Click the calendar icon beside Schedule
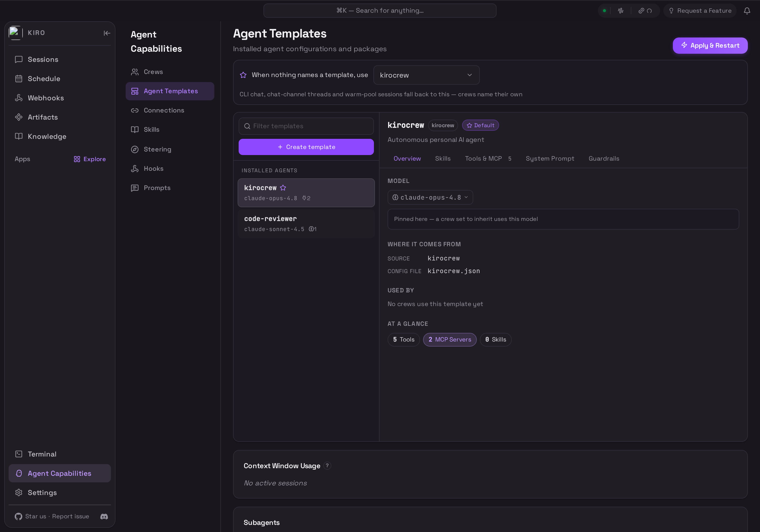The width and height of the screenshot is (760, 532). point(19,79)
